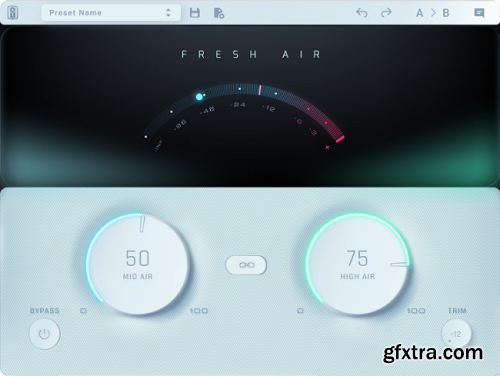500x376 pixels.
Task: Click the HIGH AIR label
Action: pos(358,276)
